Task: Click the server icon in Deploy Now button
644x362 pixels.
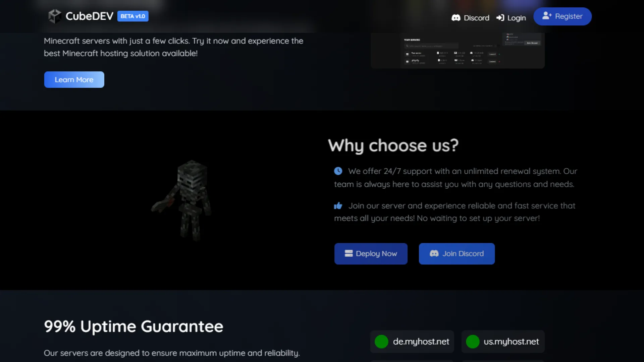Action: [x=348, y=253]
